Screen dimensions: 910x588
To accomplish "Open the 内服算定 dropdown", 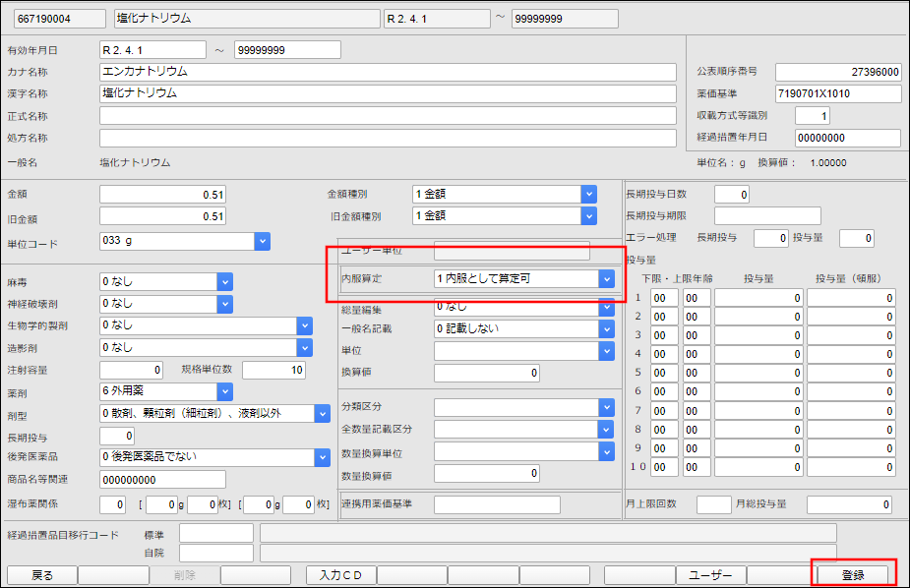I will [x=605, y=279].
